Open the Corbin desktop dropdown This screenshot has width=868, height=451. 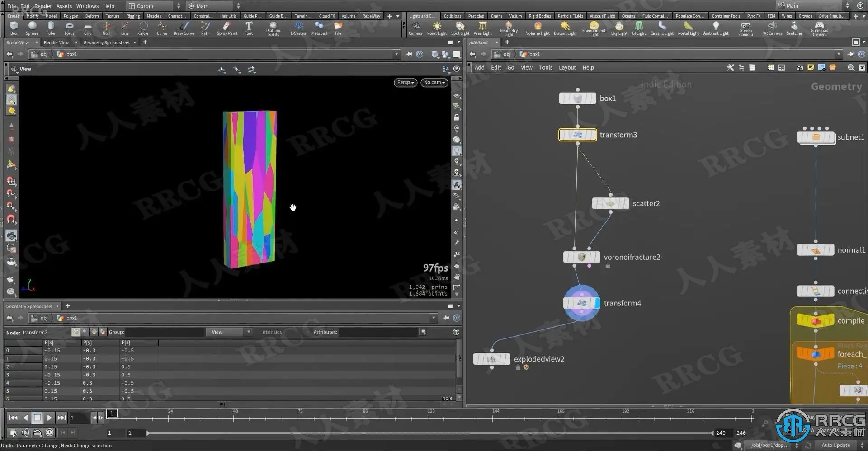pos(154,6)
